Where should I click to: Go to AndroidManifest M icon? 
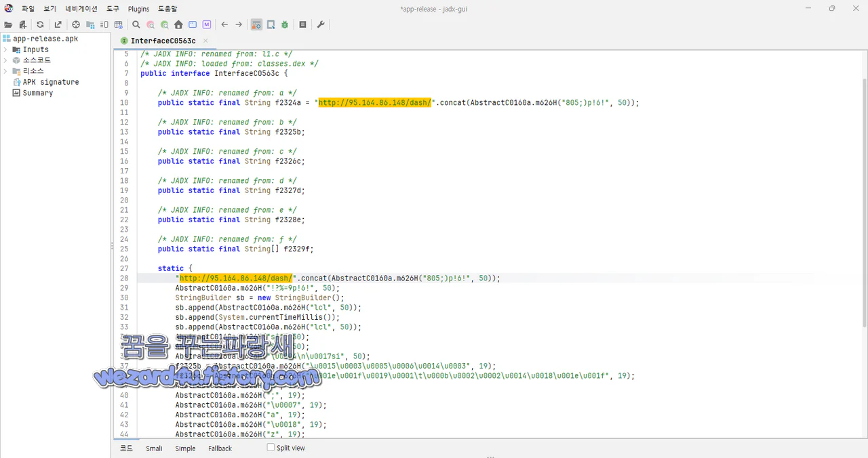[207, 24]
